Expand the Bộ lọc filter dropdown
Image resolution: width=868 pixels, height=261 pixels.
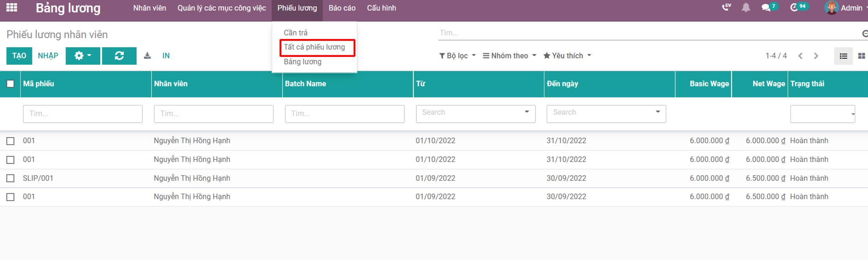(457, 56)
